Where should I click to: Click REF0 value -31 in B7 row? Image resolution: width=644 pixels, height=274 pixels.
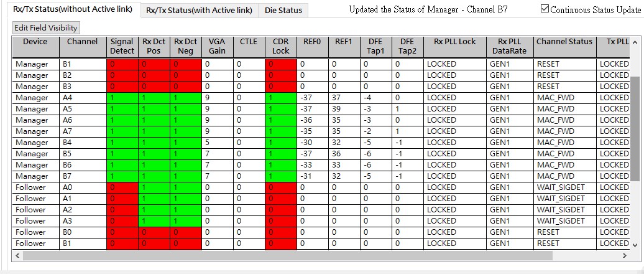click(x=313, y=176)
